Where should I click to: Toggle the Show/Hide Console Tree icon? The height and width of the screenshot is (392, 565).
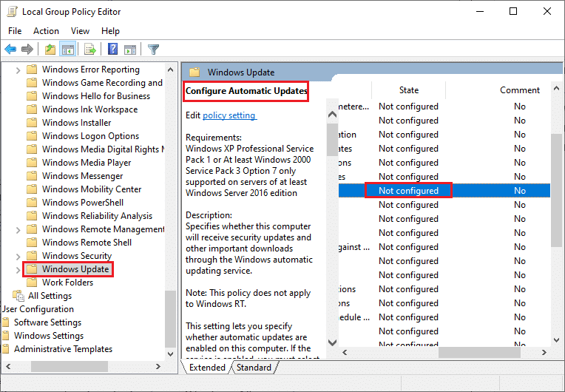point(68,49)
